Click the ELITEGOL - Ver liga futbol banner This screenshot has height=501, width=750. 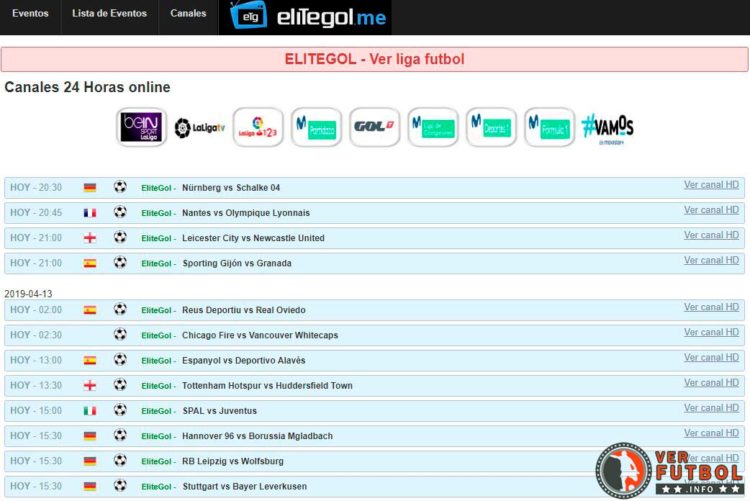pos(374,59)
